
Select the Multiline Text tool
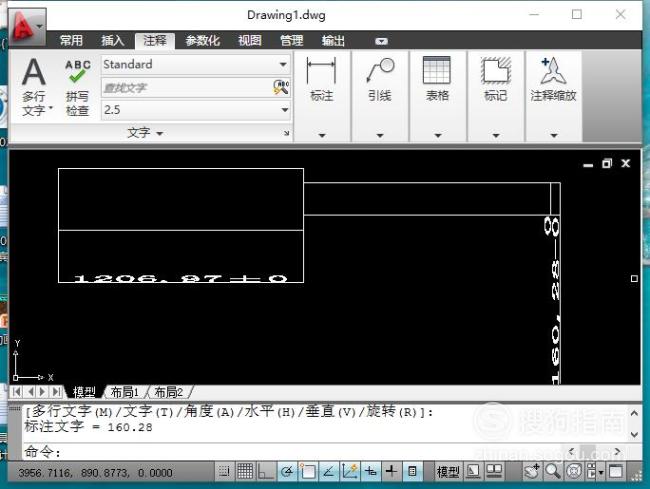tap(35, 86)
